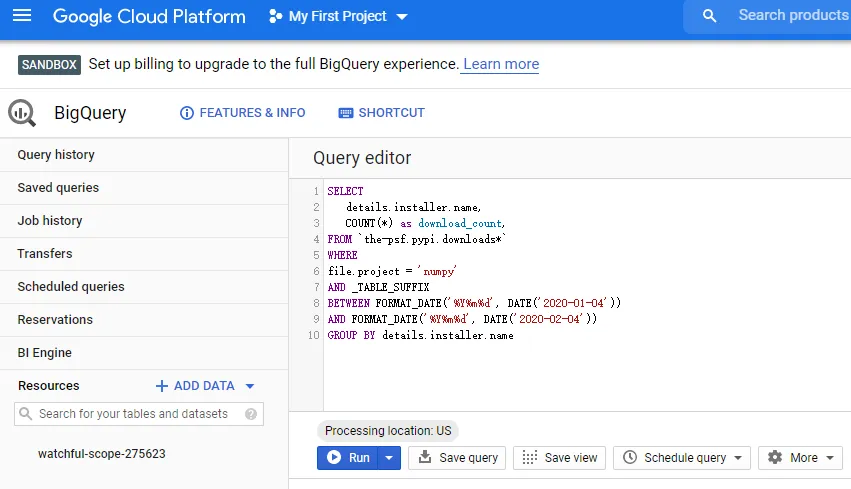Click the BigQuery logo icon

[22, 113]
